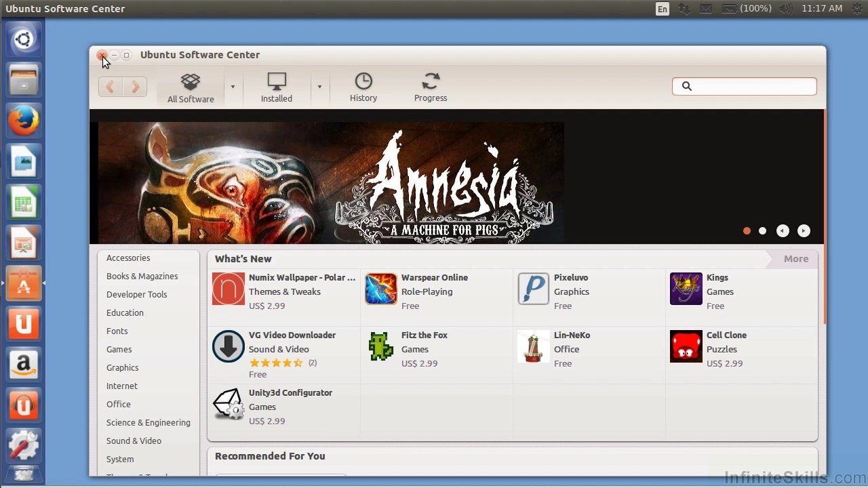Go back using the back arrow button
Image resolution: width=868 pixels, height=488 pixels.
coord(111,87)
